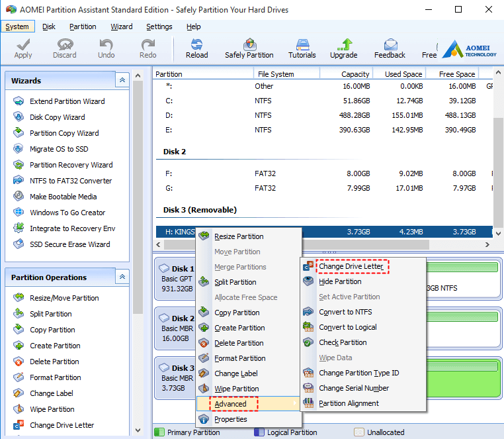Launch Migrate OS to SSD wizard
Image resolution: width=504 pixels, height=439 pixels.
[x=58, y=149]
